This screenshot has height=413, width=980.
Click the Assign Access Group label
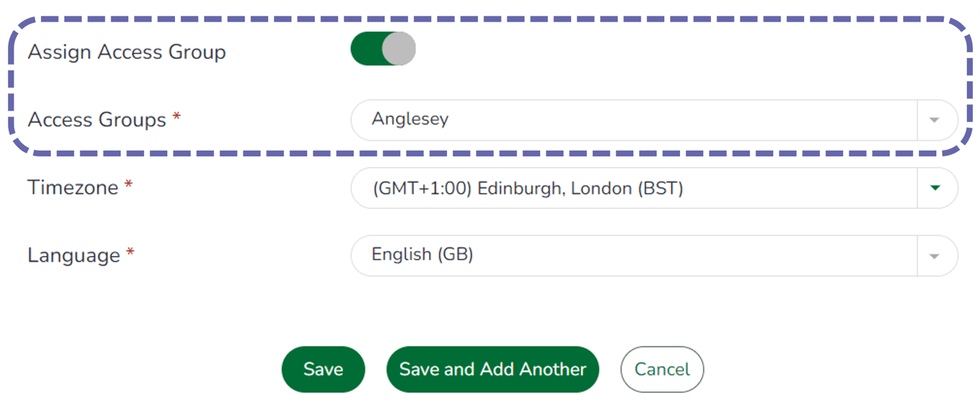127,52
